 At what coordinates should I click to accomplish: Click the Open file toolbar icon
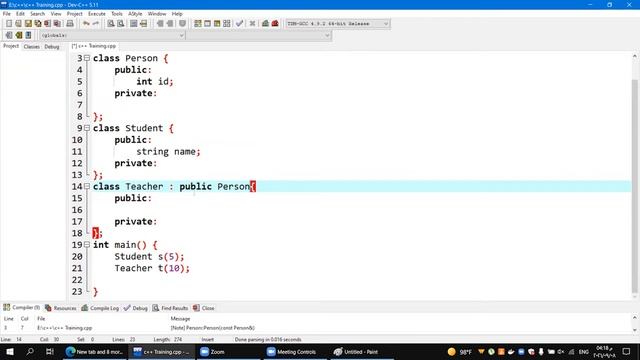(18, 24)
